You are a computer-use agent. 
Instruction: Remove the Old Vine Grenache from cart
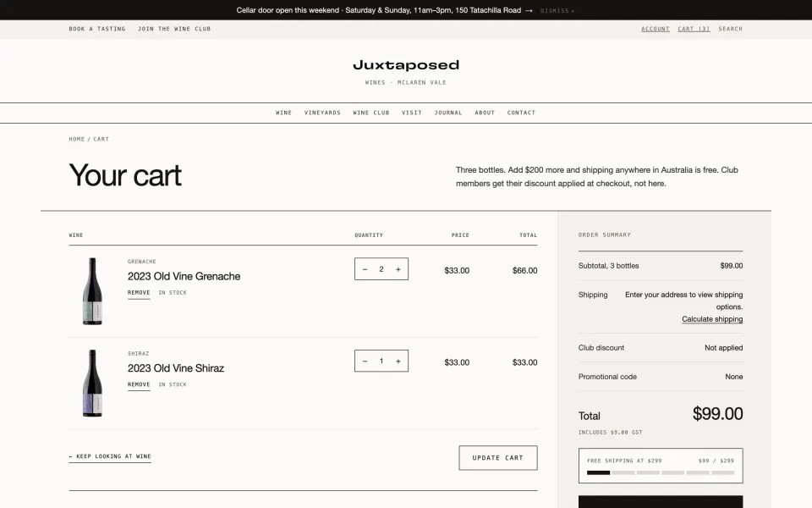(139, 293)
